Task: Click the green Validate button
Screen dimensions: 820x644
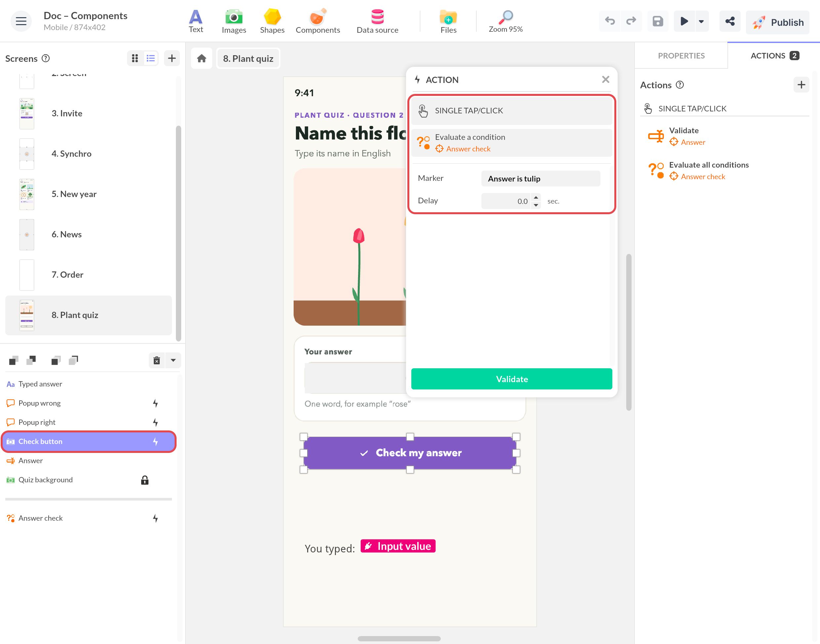Action: point(512,379)
